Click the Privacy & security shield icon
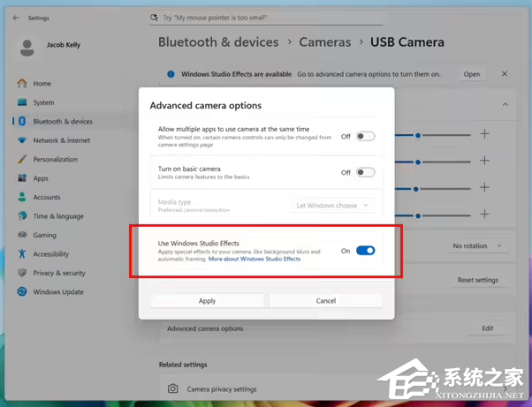 coord(22,273)
